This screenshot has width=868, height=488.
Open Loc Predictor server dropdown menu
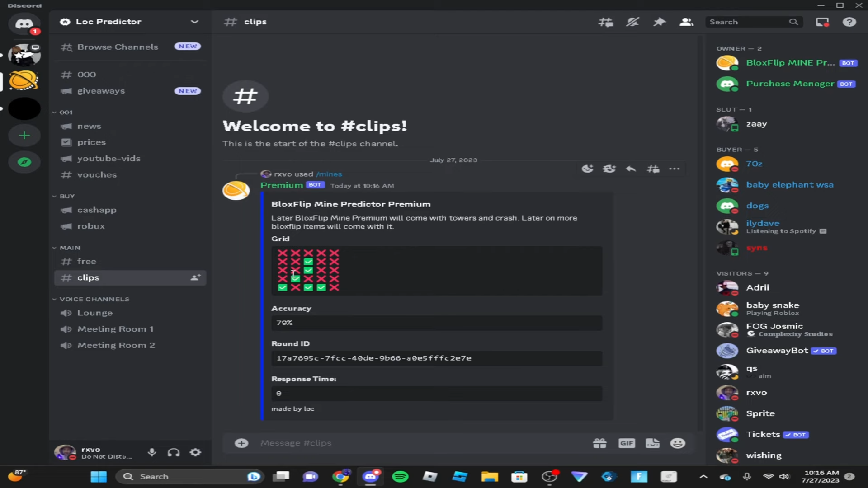click(x=194, y=22)
